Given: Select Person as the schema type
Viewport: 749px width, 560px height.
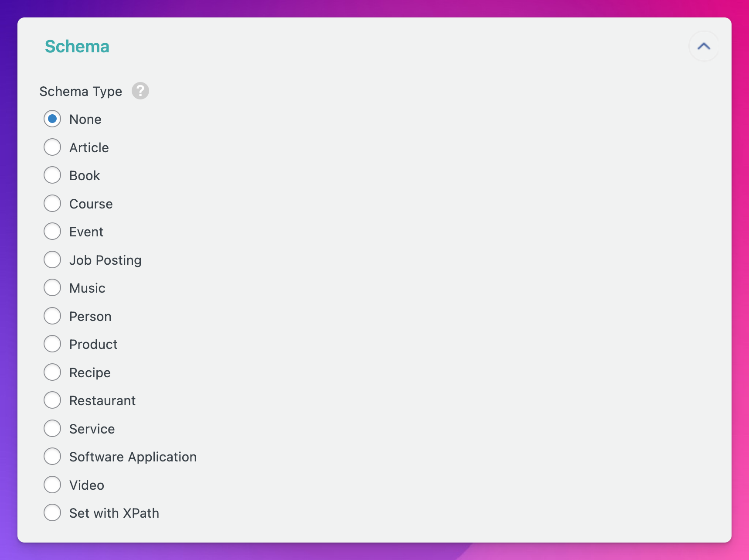Looking at the screenshot, I should pyautogui.click(x=52, y=316).
